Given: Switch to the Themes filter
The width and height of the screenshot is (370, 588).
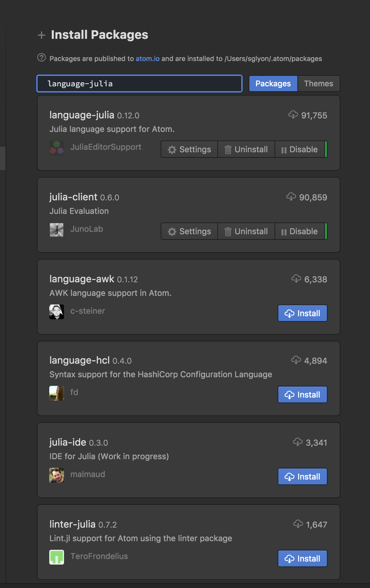Looking at the screenshot, I should (x=319, y=83).
